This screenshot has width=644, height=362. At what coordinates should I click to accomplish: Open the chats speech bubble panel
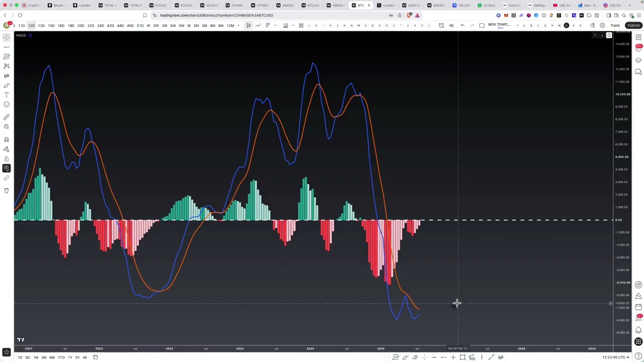tap(638, 72)
